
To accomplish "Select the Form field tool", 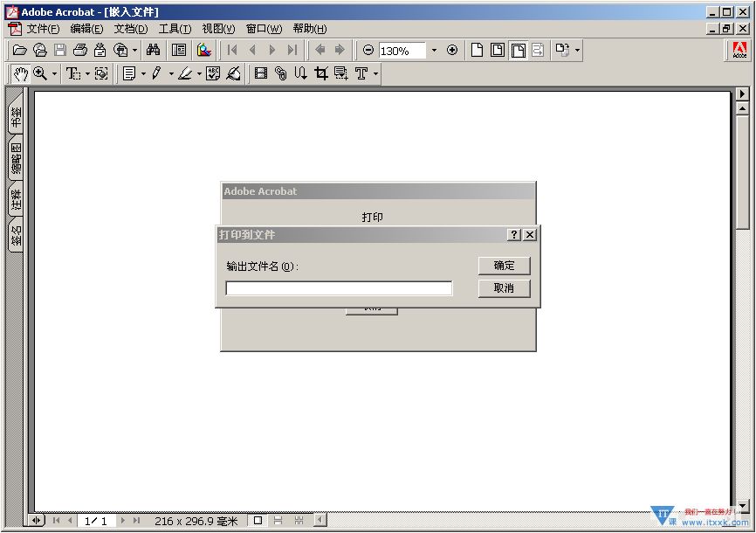I will 341,74.
